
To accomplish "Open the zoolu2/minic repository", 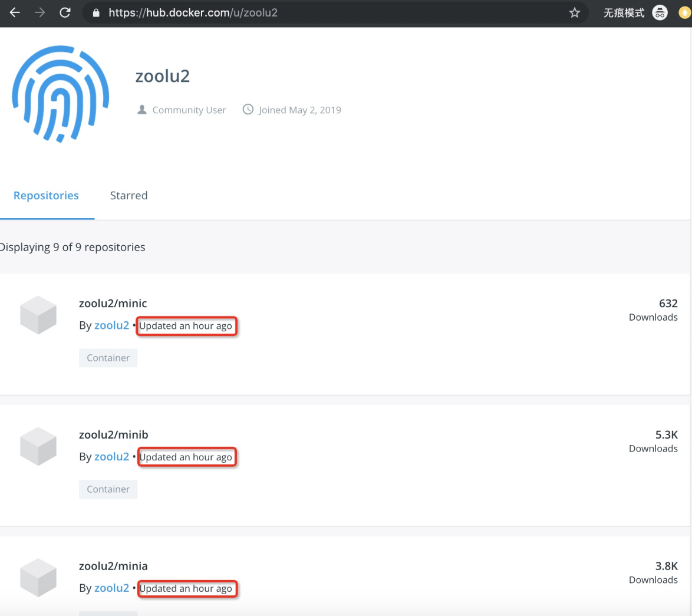I will (x=113, y=303).
